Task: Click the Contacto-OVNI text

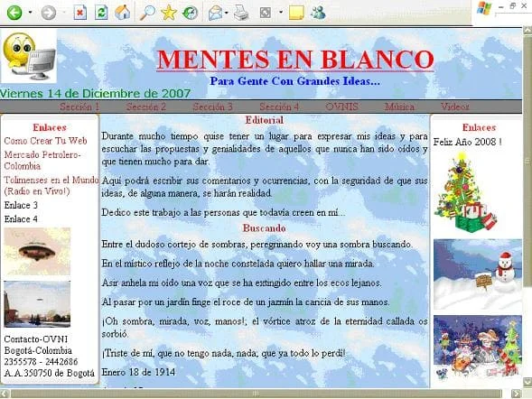Action: pos(36,339)
